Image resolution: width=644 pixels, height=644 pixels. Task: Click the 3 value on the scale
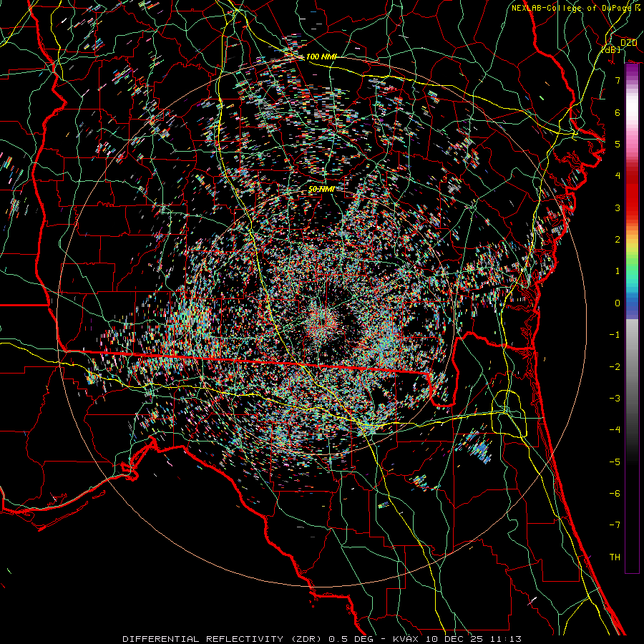[618, 208]
